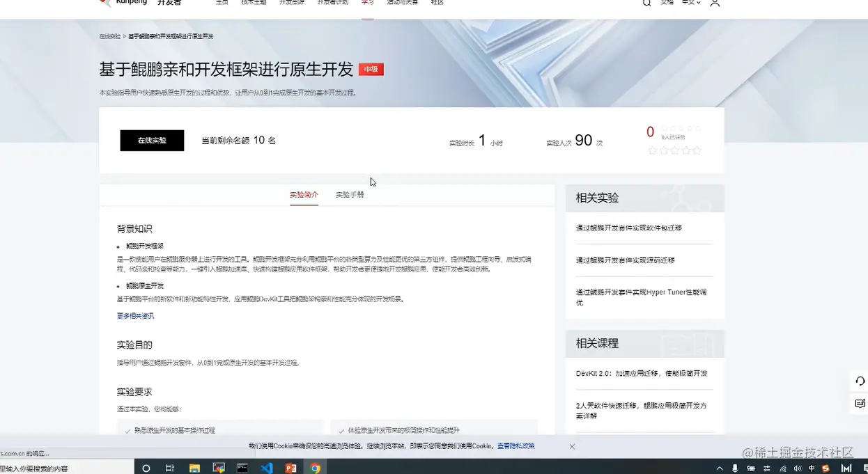868x474 pixels.
Task: Launch Chrome from the taskbar
Action: [316, 468]
